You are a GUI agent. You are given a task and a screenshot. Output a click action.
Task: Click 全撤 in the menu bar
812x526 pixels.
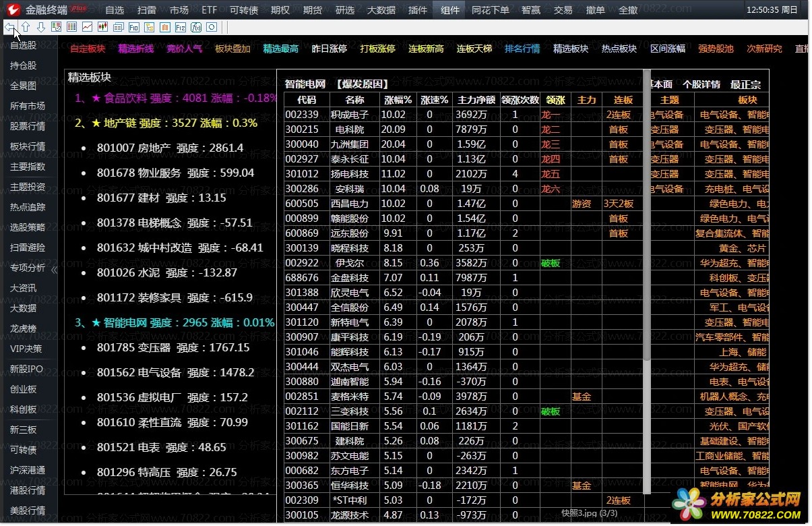tap(627, 10)
